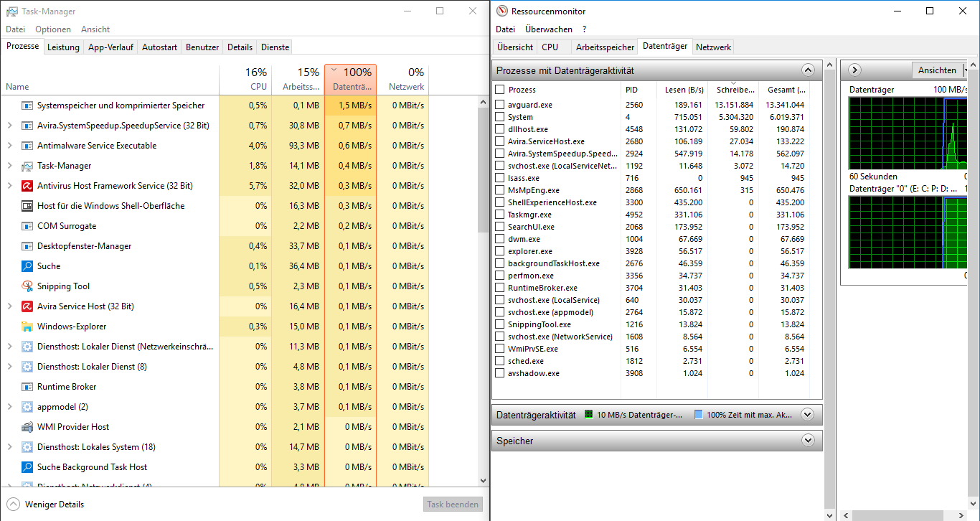Click the Suche magnifier icon
The height and width of the screenshot is (521, 980).
27,266
